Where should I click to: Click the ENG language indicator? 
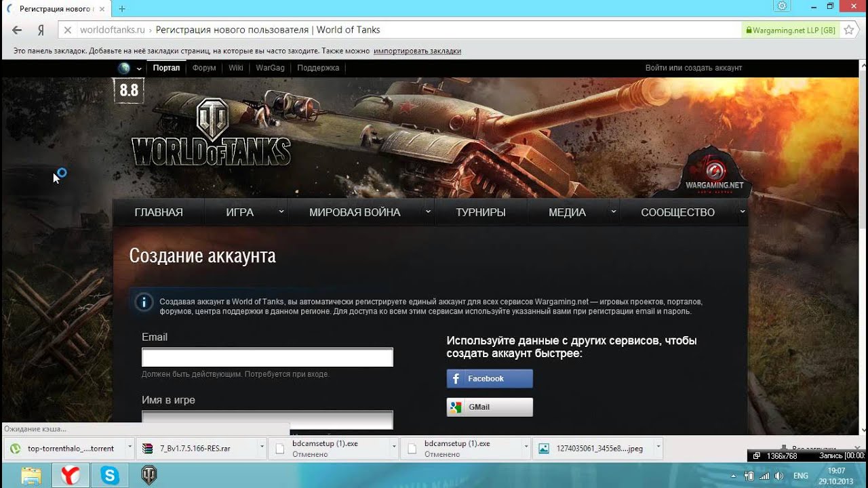(800, 476)
